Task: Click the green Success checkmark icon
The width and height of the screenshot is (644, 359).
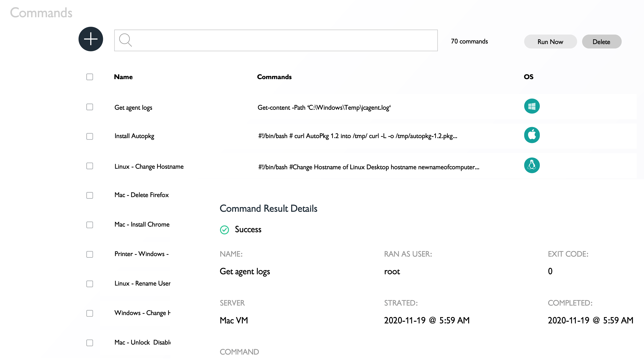Action: (224, 230)
